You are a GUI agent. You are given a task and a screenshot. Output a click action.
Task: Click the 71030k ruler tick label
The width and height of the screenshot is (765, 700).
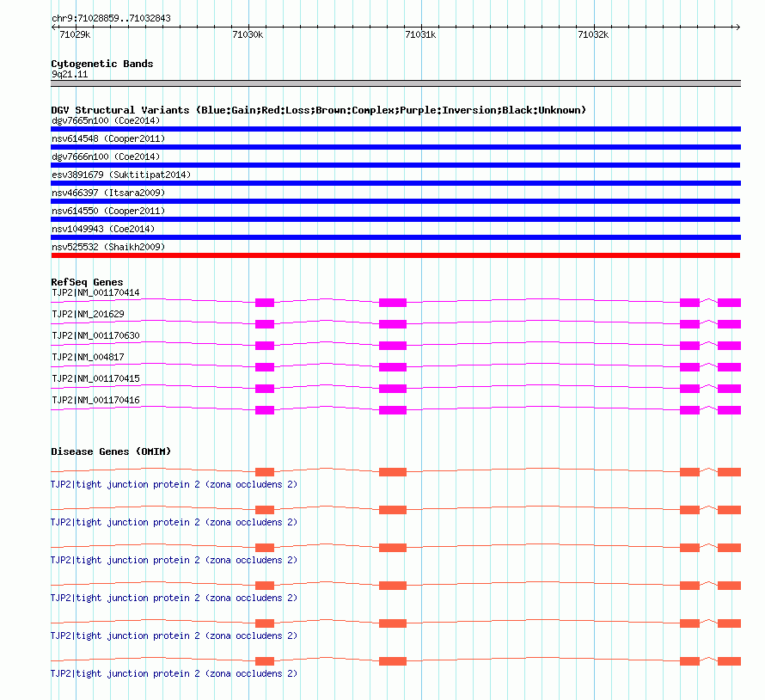click(248, 34)
